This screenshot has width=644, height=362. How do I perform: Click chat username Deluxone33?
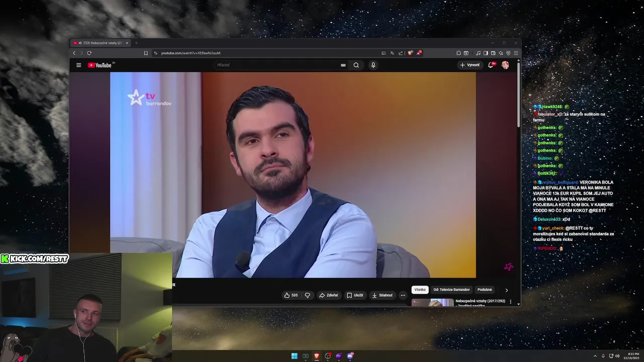tap(549, 219)
